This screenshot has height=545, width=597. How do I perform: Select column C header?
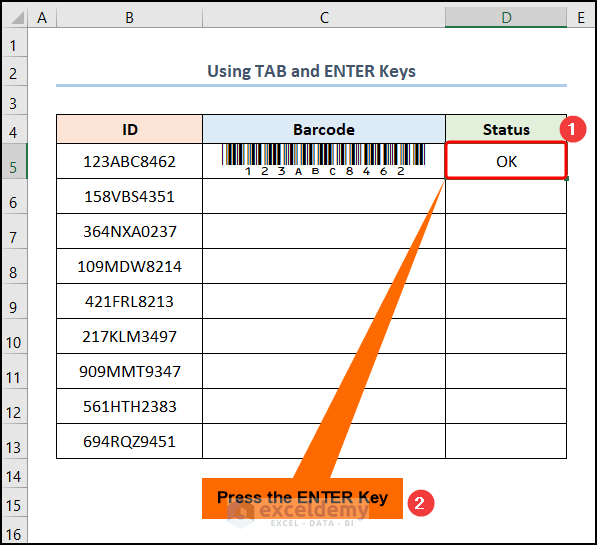(x=324, y=18)
